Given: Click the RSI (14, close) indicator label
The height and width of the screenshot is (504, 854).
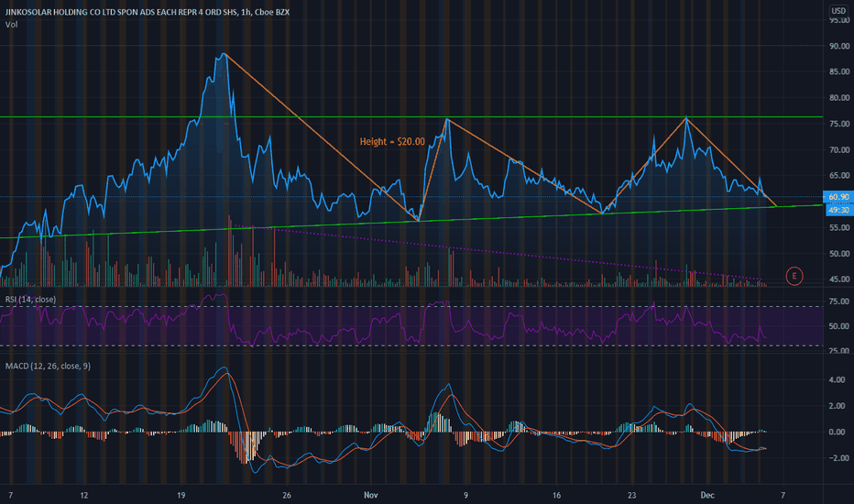Looking at the screenshot, I should (x=30, y=299).
